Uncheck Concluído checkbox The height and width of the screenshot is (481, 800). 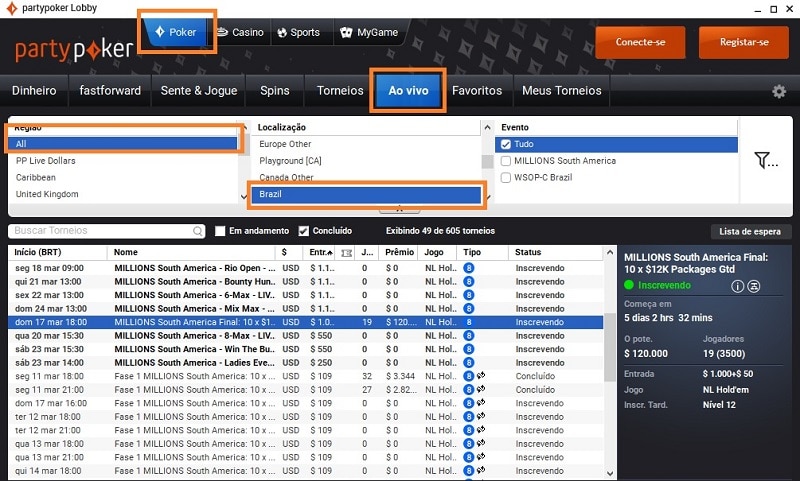pos(304,231)
